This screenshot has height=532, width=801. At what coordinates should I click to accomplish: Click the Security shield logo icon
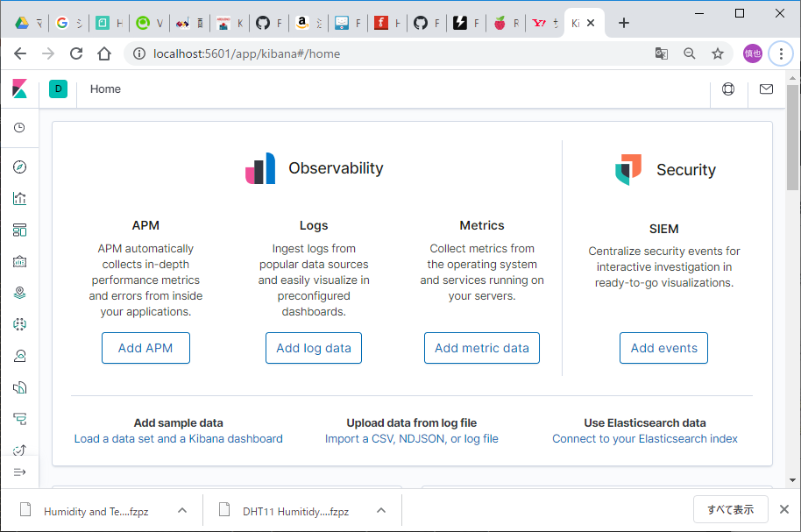pyautogui.click(x=628, y=169)
